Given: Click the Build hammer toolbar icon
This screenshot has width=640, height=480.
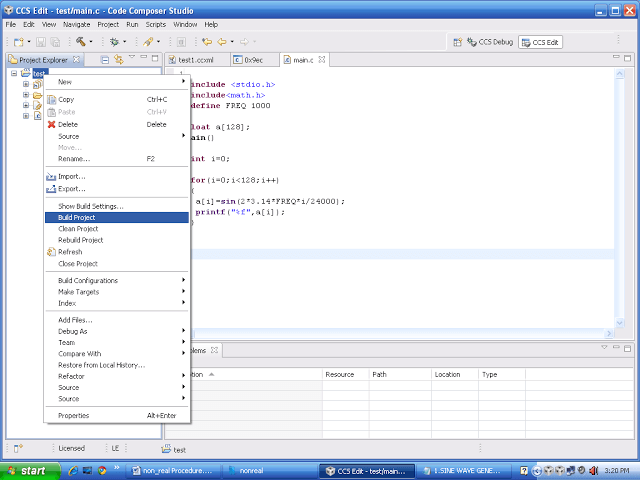Looking at the screenshot, I should pos(81,41).
